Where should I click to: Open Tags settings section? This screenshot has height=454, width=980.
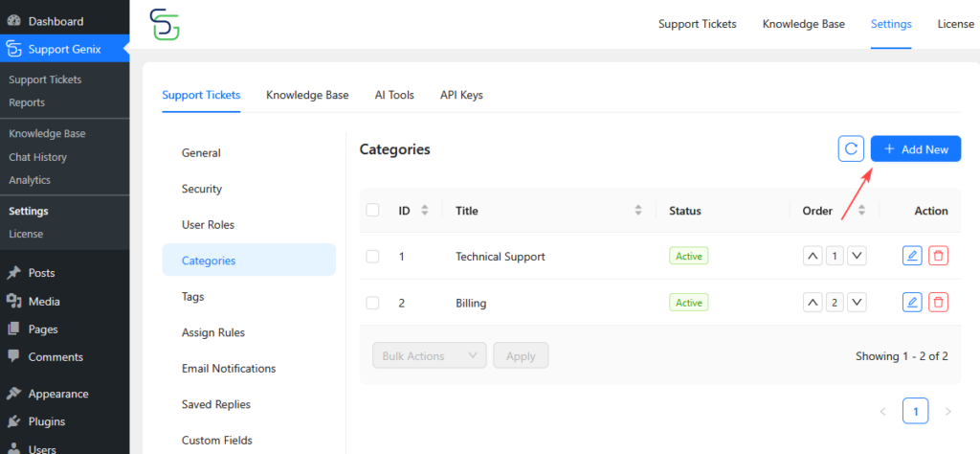(249, 296)
